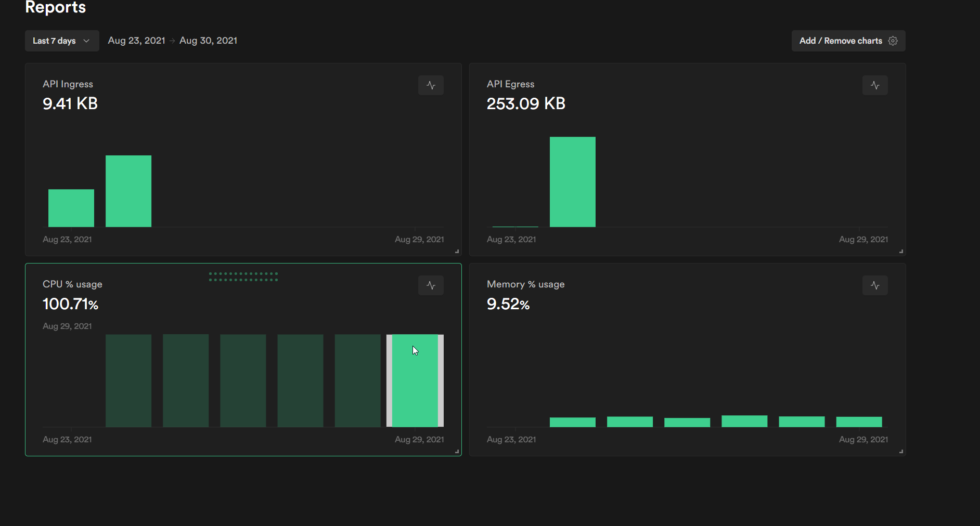The width and height of the screenshot is (980, 526).
Task: Click the shorter first API Ingress bar
Action: click(71, 208)
